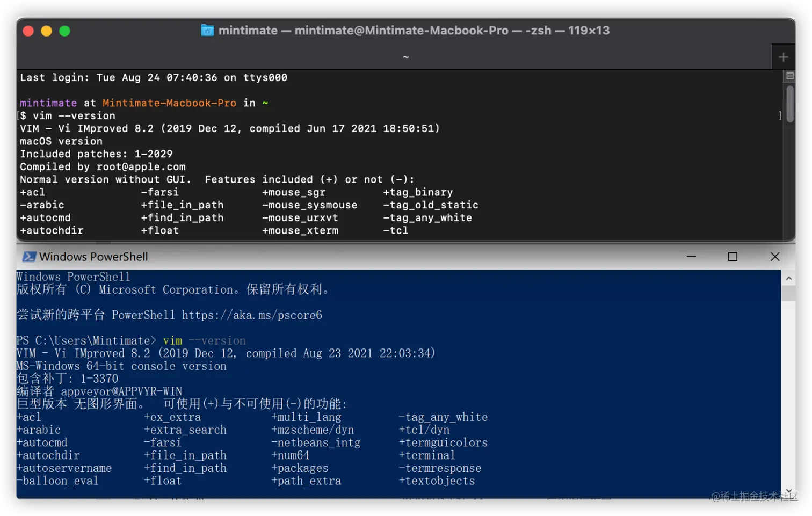This screenshot has height=516, width=812.
Task: Click '+ex_extra' feature in PowerShell
Action: (x=172, y=417)
